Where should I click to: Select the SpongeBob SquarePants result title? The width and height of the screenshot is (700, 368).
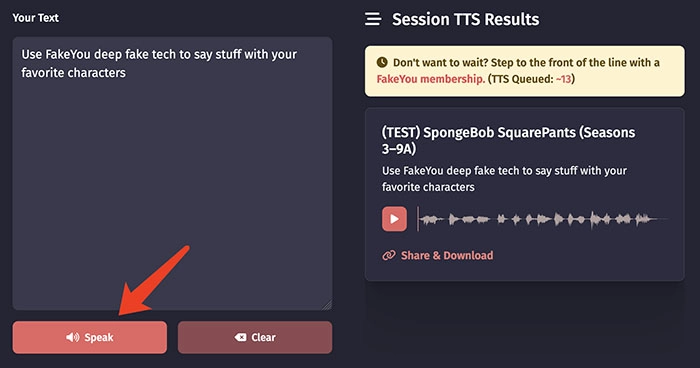[508, 140]
